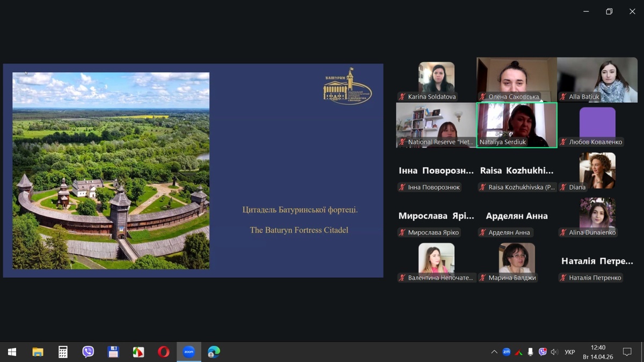Viewport: 644px width, 362px height.
Task: Click the speaker volume tray icon
Action: coord(554,352)
